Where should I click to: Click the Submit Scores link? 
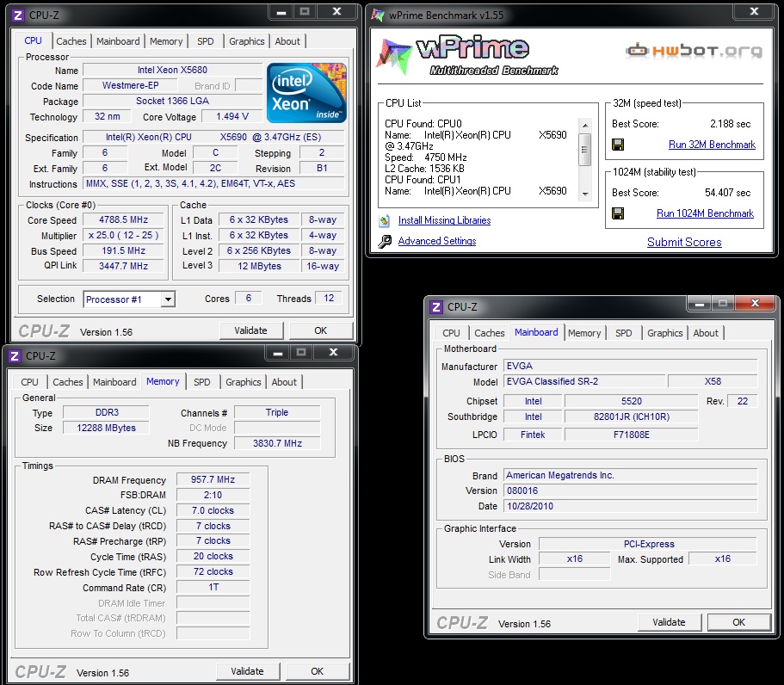[x=684, y=243]
